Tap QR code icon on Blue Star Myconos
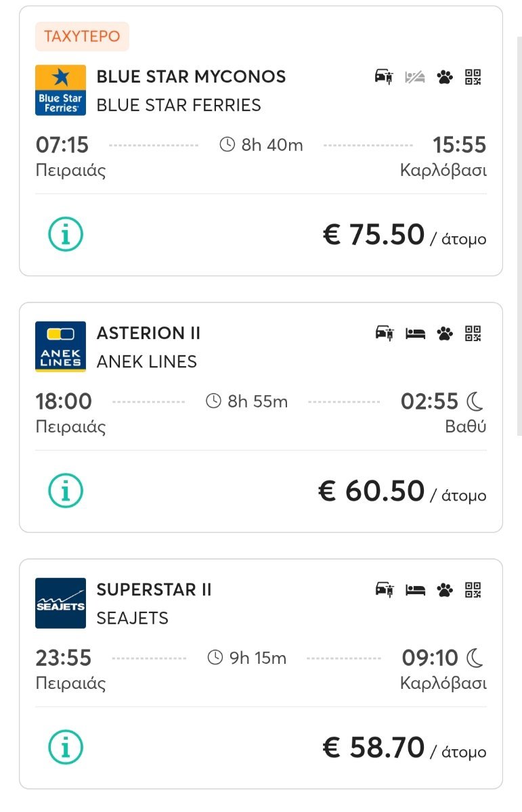 click(473, 76)
